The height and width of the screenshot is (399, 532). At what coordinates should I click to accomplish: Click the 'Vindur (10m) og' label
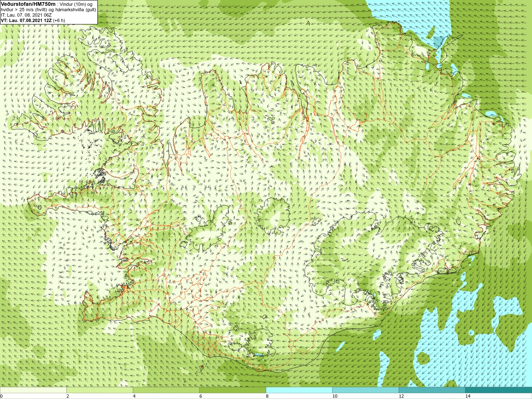click(x=76, y=4)
